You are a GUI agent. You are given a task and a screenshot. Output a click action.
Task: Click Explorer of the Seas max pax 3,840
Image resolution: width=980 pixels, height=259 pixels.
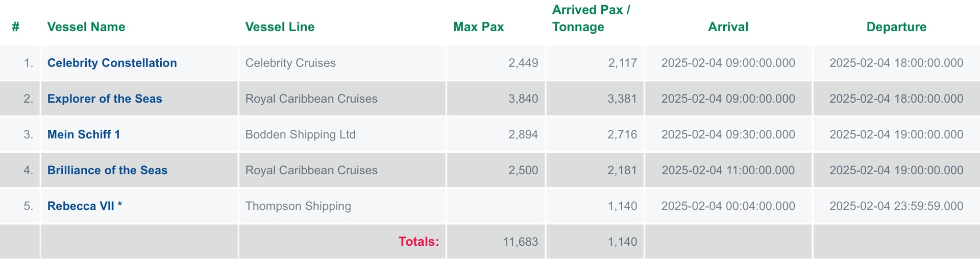[523, 99]
